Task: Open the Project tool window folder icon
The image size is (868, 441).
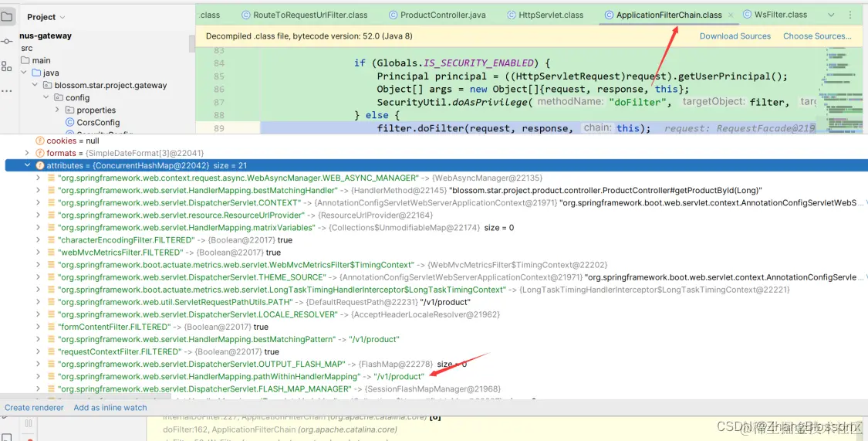Action: coord(7,17)
